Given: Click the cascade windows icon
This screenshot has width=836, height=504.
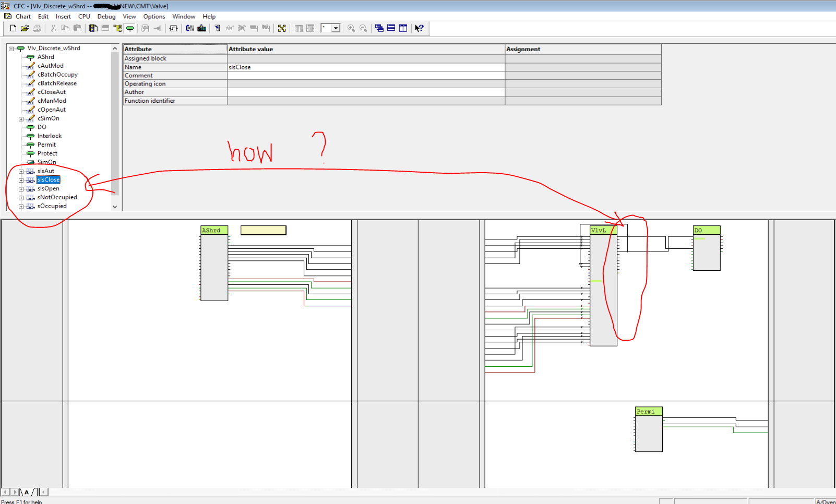Looking at the screenshot, I should [379, 28].
